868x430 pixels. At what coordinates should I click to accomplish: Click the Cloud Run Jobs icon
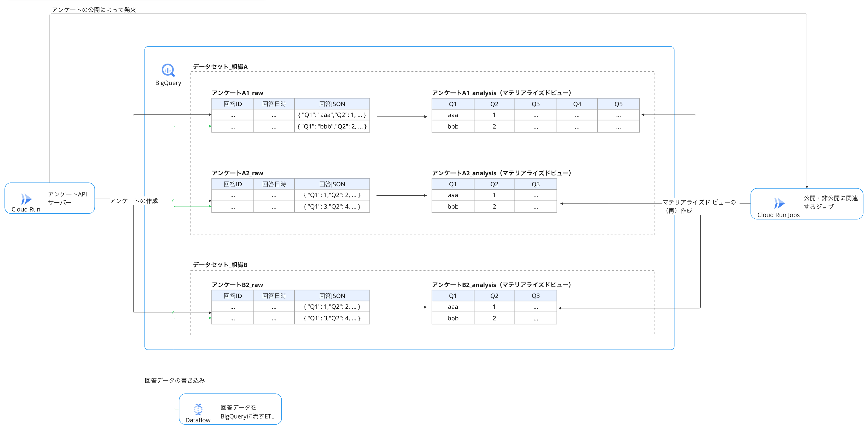point(779,203)
